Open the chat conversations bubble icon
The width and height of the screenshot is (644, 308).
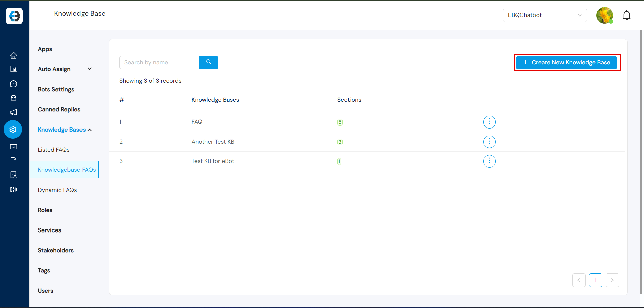pos(14,84)
